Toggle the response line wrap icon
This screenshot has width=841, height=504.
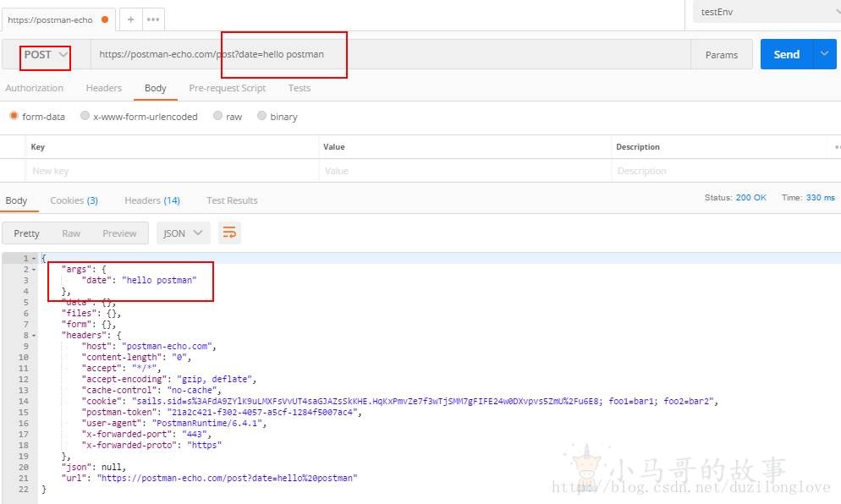point(229,233)
